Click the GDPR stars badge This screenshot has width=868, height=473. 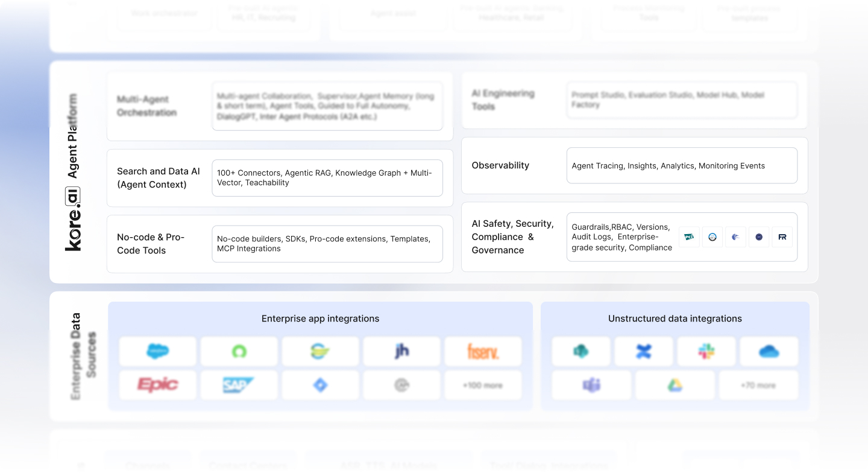[x=759, y=237]
